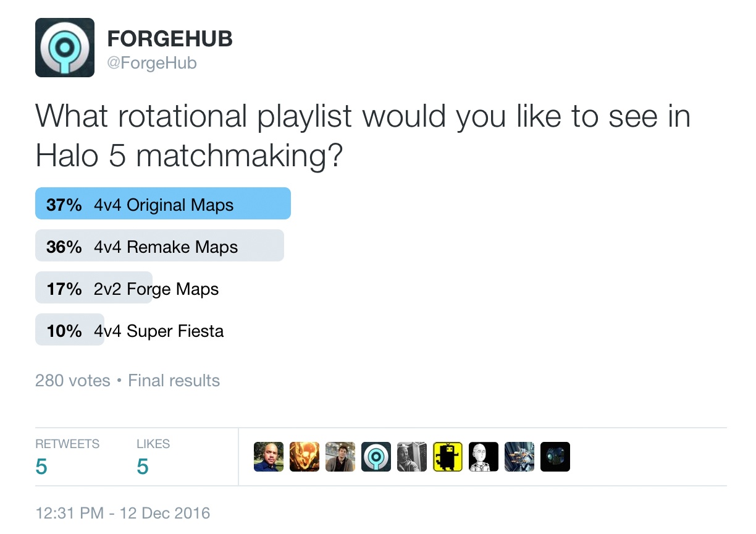Click the 280 votes final results text

click(x=127, y=380)
